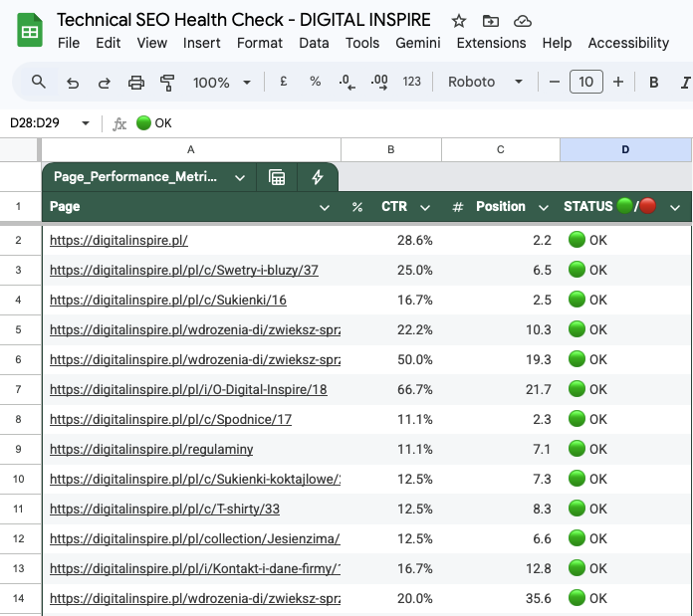693x616 pixels.
Task: Follow the Spodnice/17 link
Action: pyautogui.click(x=170, y=420)
